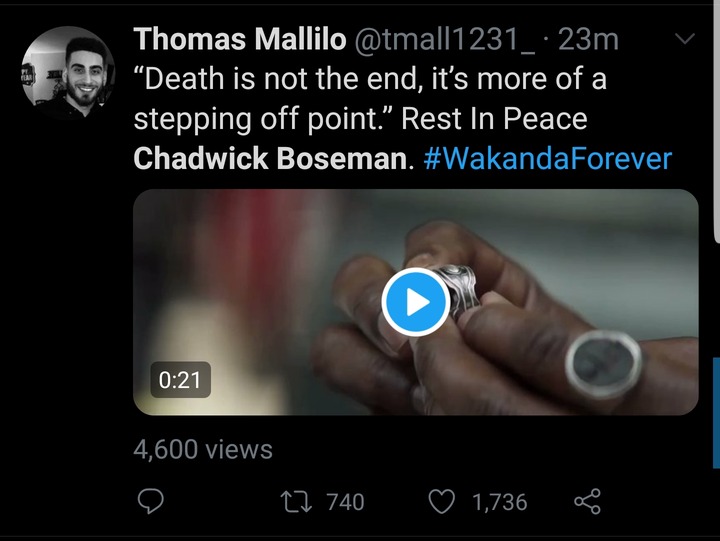Click the scrollbar on the right edge
The width and height of the screenshot is (720, 541).
click(x=716, y=120)
